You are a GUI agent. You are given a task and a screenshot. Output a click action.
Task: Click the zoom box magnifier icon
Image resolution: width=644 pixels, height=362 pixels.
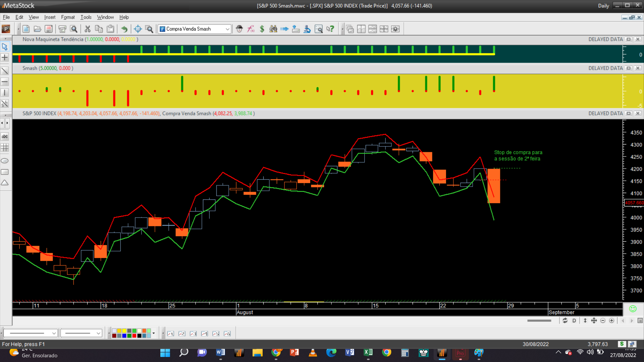point(149,29)
